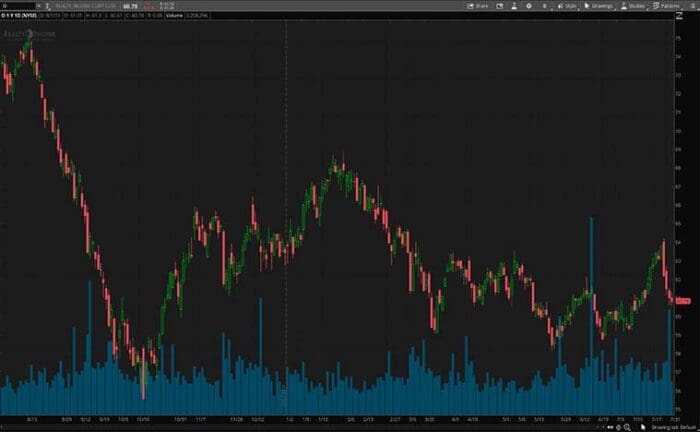Open the Style menu
This screenshot has height=432, width=700.
click(x=567, y=6)
